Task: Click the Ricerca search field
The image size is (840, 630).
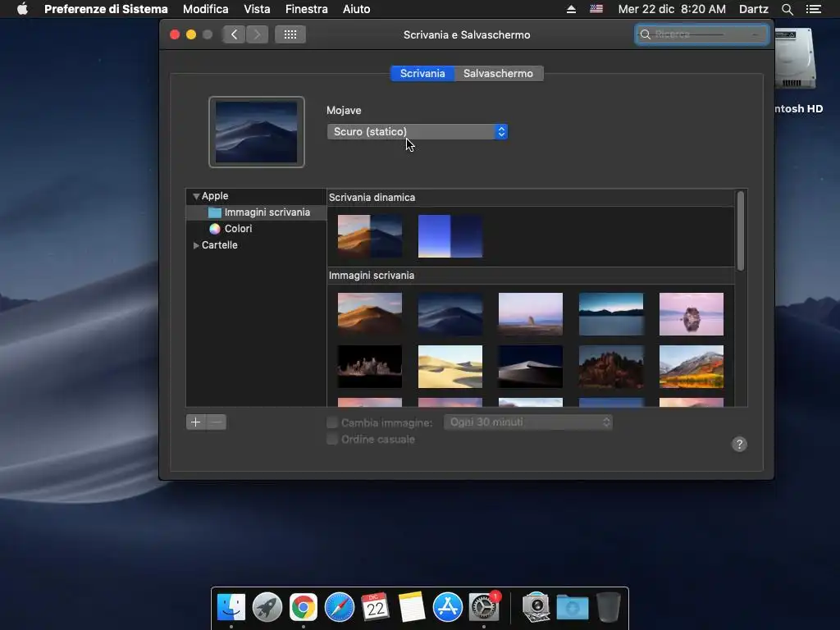Action: (x=702, y=34)
